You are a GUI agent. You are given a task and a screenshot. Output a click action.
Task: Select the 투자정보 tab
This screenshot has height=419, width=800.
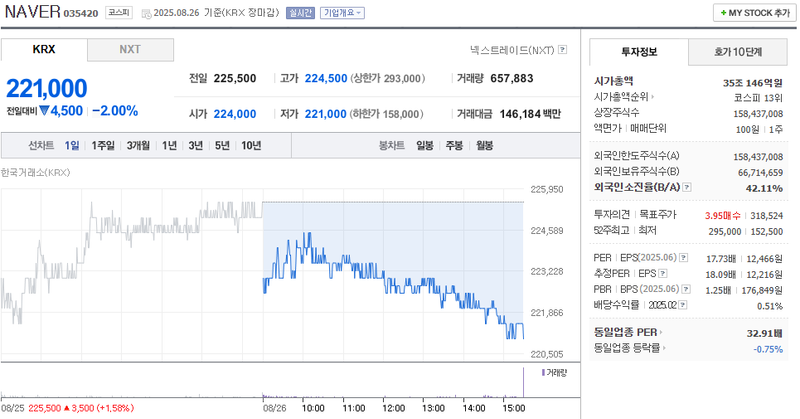[x=639, y=52]
